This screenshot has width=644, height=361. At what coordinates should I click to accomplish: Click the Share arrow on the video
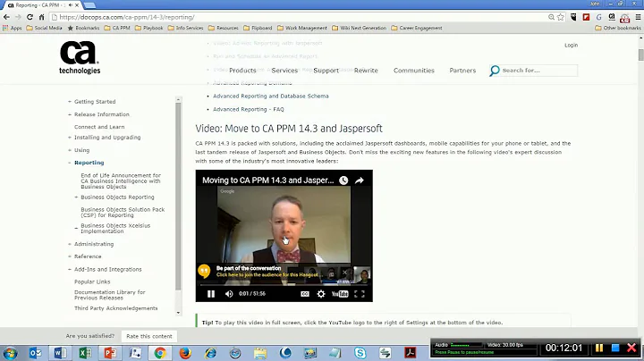coord(360,180)
